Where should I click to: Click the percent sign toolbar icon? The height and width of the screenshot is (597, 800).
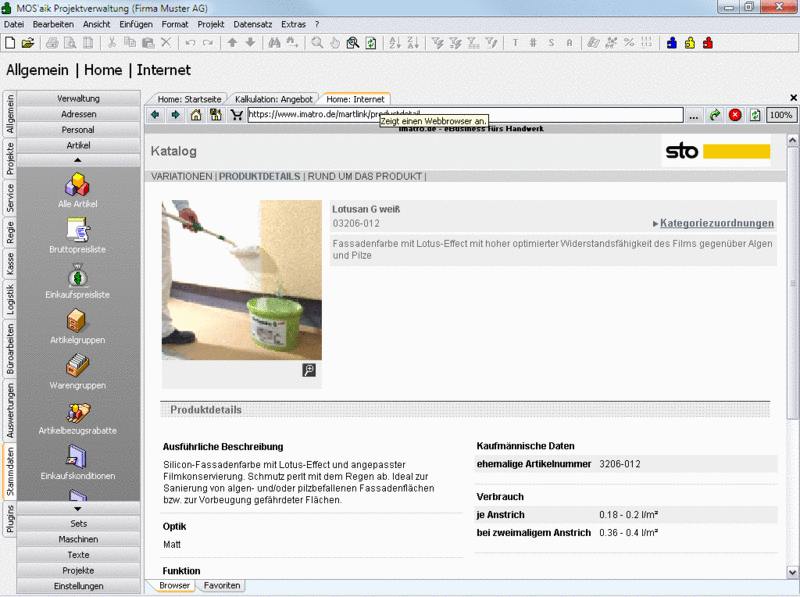629,43
